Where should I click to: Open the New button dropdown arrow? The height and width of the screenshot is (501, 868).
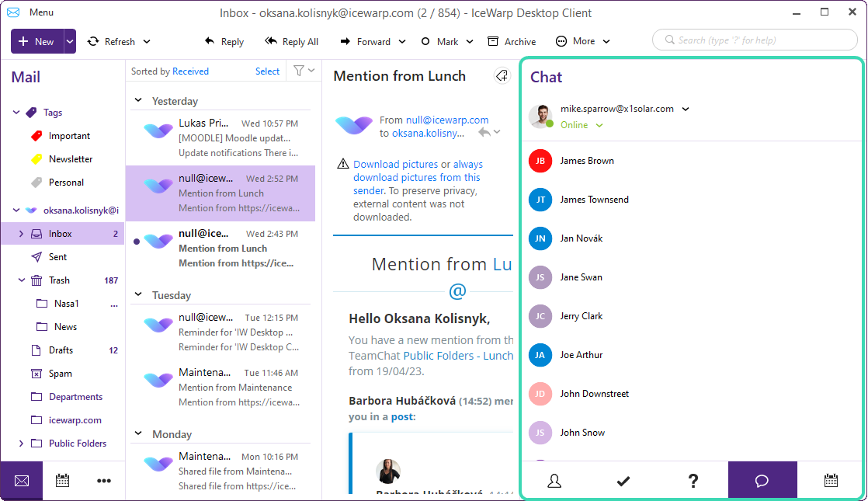tap(70, 41)
